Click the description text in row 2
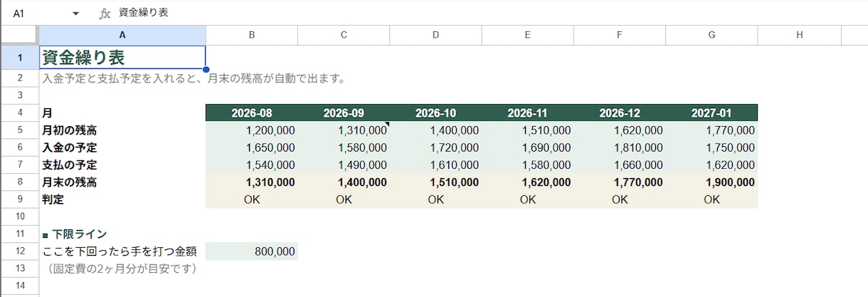Viewport: 868px width, 297px height. (194, 78)
